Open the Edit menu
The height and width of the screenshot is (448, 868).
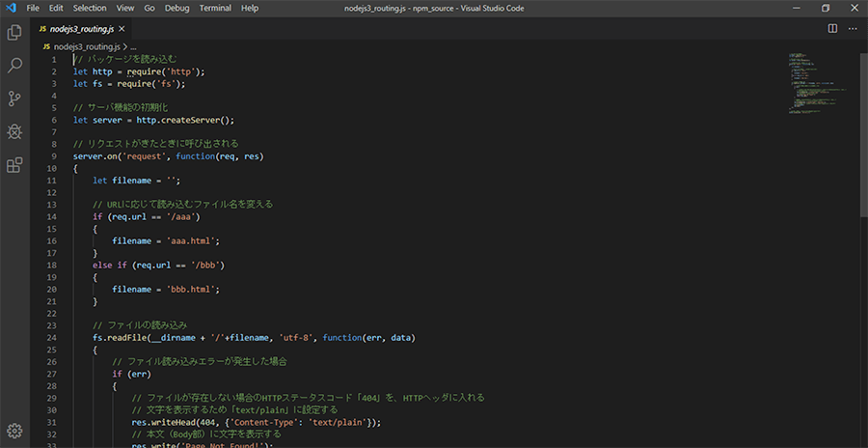point(56,9)
